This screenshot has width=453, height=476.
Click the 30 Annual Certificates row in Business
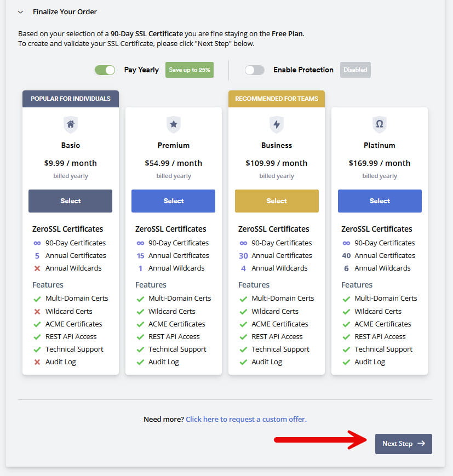pos(276,256)
